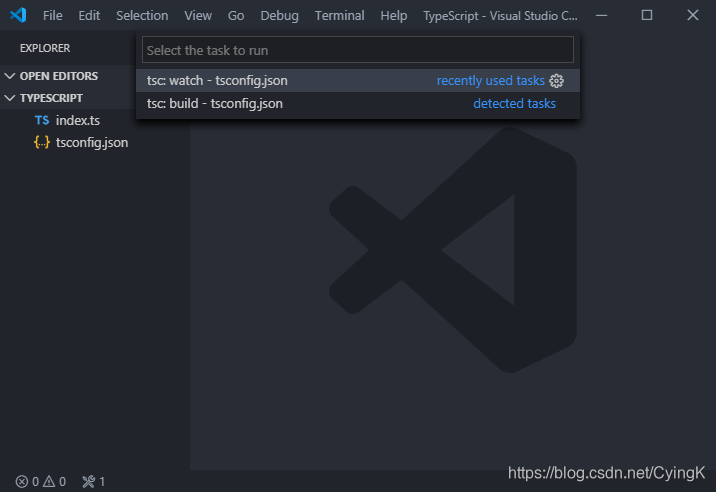Open the View menu
The height and width of the screenshot is (492, 716).
point(198,16)
